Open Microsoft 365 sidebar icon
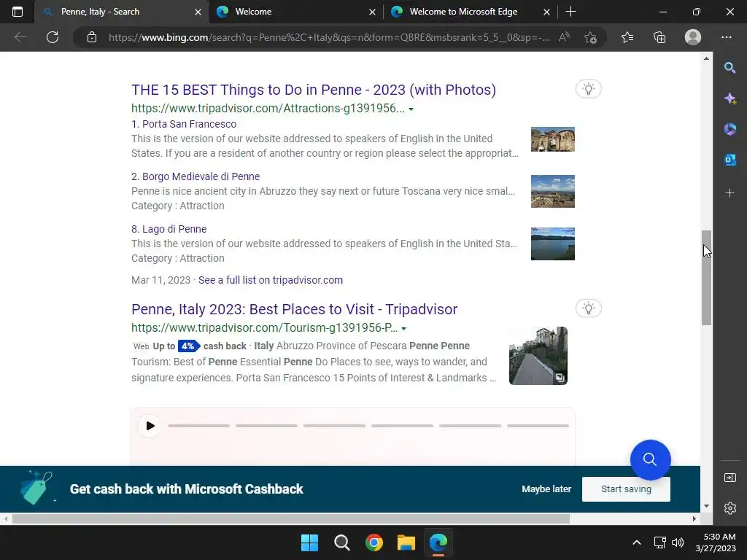747x560 pixels. click(729, 129)
